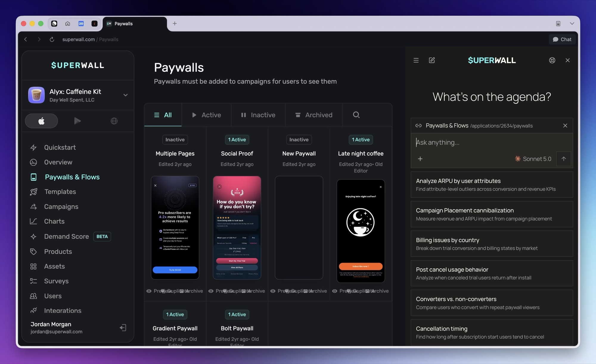The height and width of the screenshot is (364, 596).
Task: Open the tab list chevron dropdown
Action: [x=572, y=24]
